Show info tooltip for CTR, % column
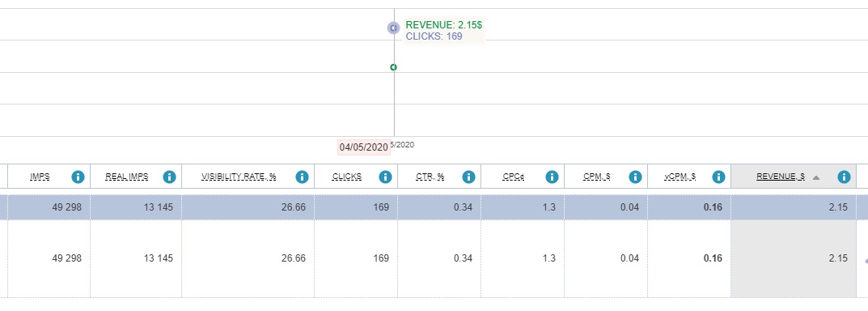This screenshot has width=868, height=311. coord(468,177)
